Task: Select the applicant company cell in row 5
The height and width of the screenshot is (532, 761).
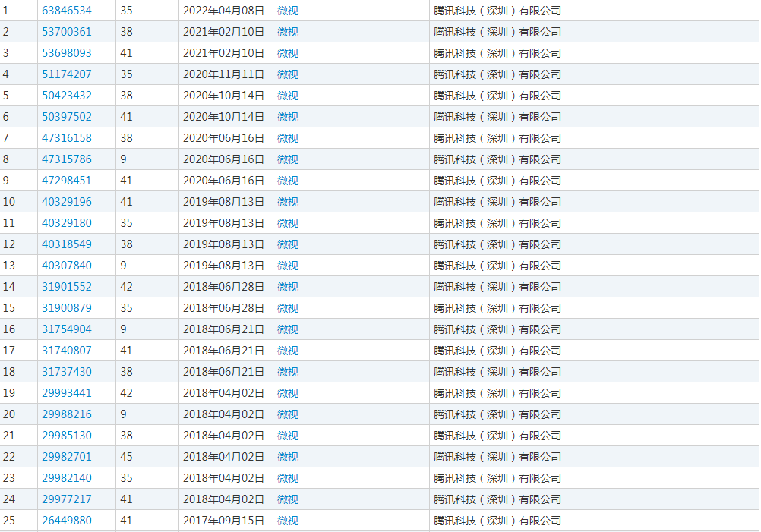Action: click(x=497, y=96)
